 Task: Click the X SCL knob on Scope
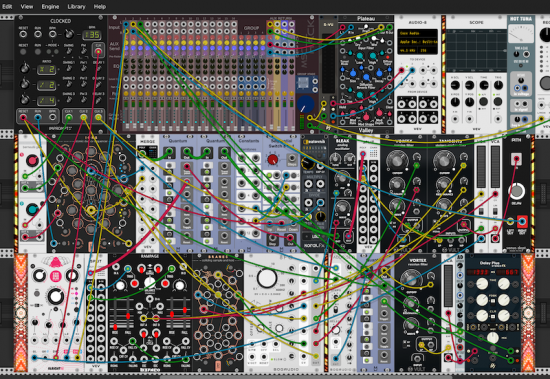[455, 85]
